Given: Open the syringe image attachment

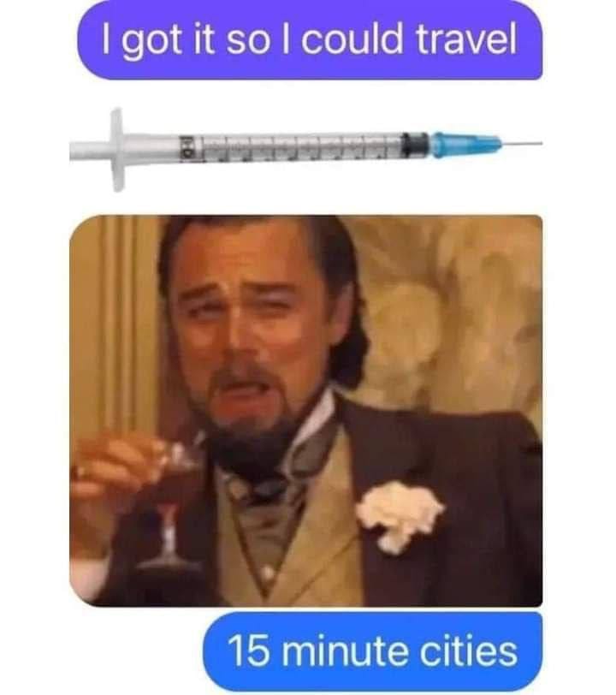Looking at the screenshot, I should click(x=305, y=150).
